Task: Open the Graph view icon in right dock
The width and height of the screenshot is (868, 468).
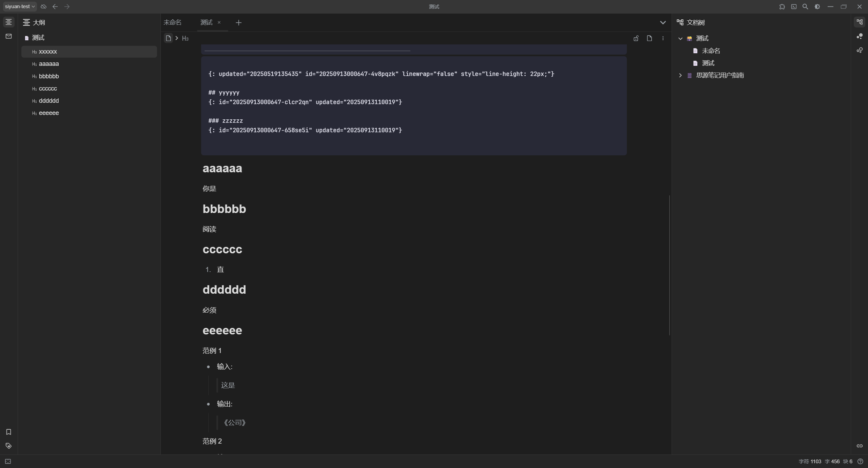Action: (859, 36)
